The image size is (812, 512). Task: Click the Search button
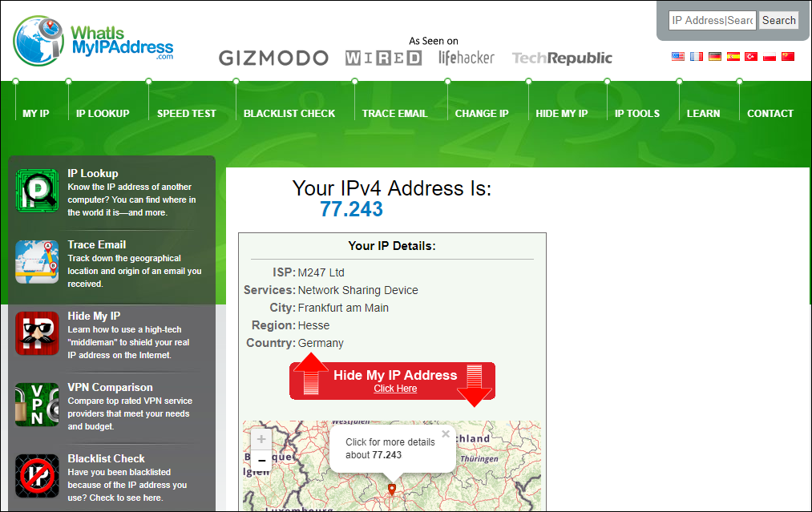point(778,20)
